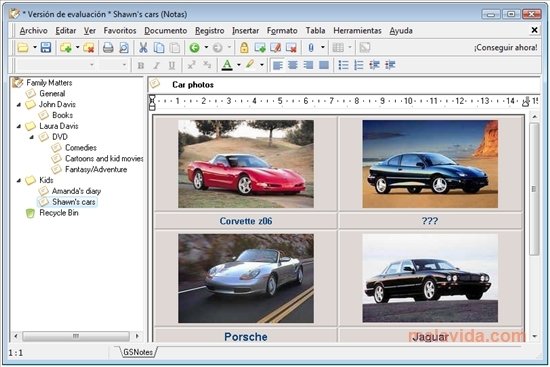Select the Comedies note

[x=81, y=148]
